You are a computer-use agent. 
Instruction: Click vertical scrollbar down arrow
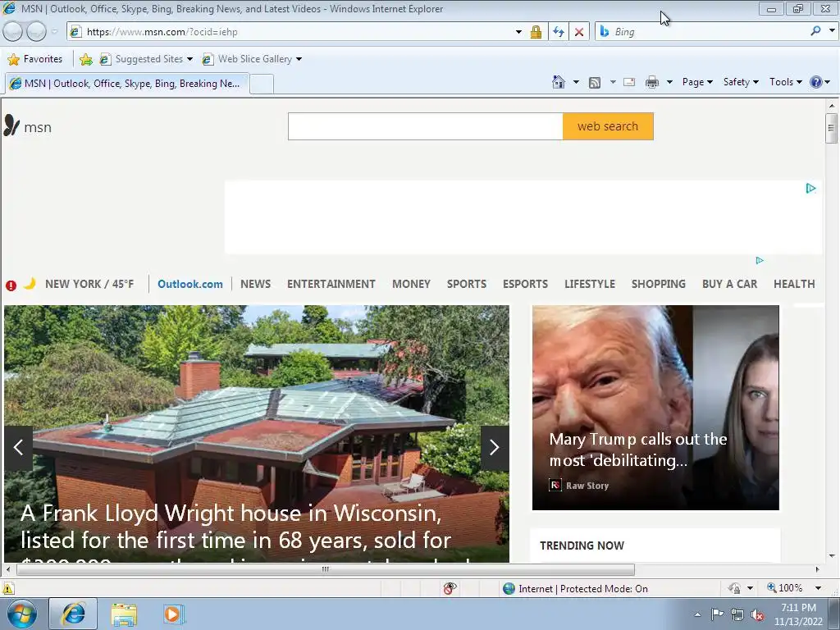832,556
